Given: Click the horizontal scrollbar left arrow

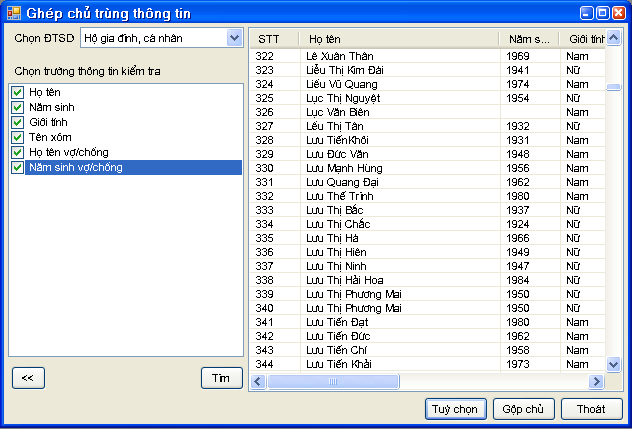Looking at the screenshot, I should pyautogui.click(x=257, y=382).
